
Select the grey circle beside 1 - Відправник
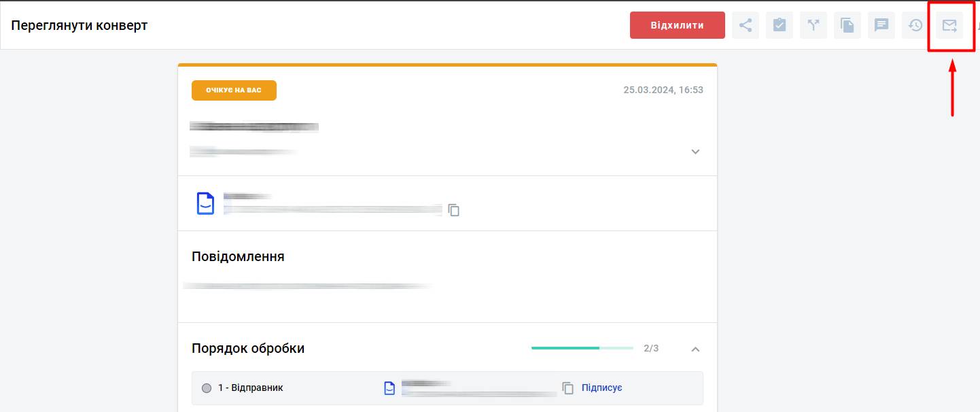(x=207, y=388)
